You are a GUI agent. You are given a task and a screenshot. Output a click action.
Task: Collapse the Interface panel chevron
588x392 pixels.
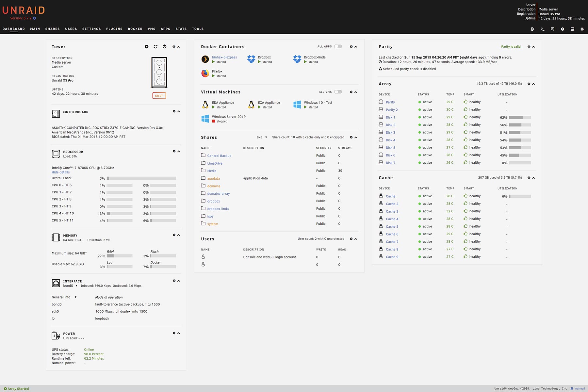click(179, 281)
